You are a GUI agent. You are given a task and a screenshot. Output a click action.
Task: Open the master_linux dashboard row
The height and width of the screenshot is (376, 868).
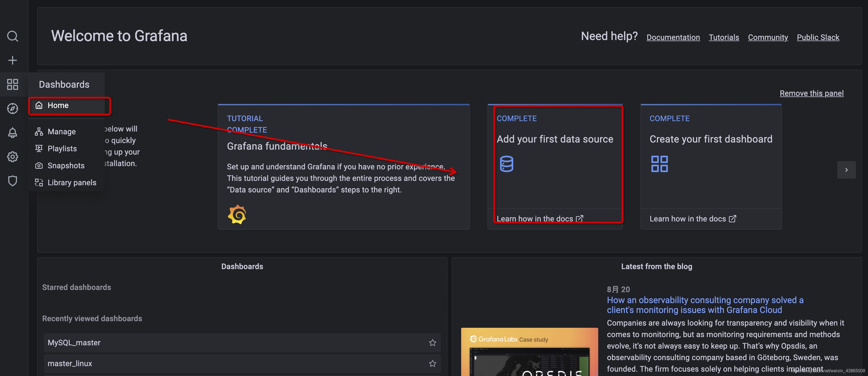(x=242, y=364)
